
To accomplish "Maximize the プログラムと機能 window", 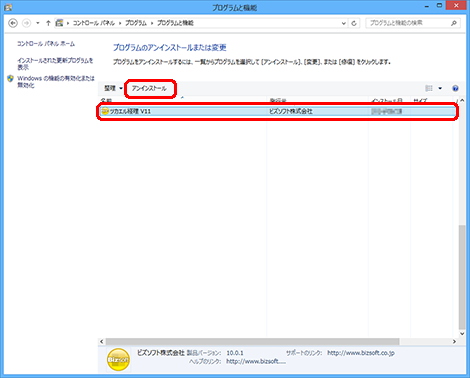I will 440,6.
